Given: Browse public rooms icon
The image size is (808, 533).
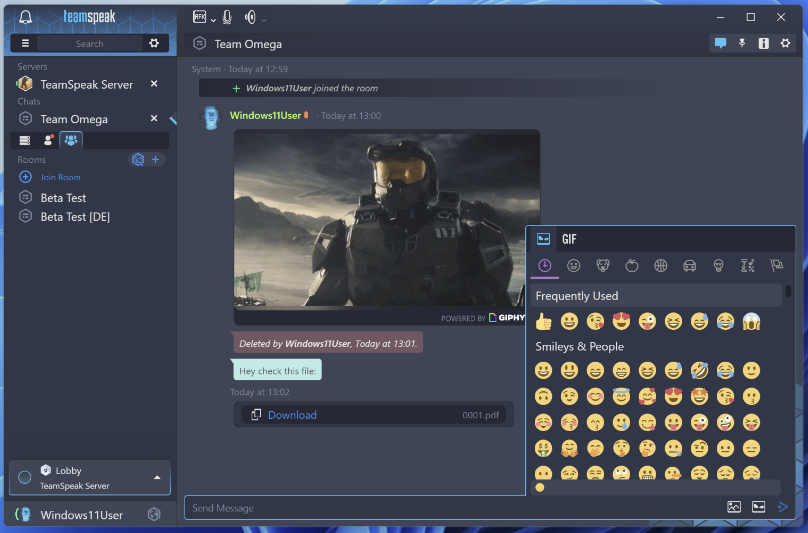Looking at the screenshot, I should click(x=138, y=159).
